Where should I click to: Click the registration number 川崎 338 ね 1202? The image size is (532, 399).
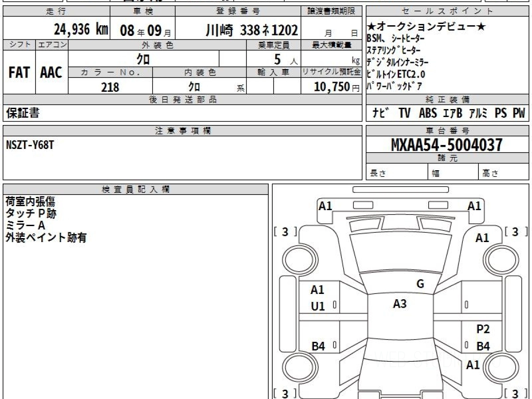pos(252,30)
